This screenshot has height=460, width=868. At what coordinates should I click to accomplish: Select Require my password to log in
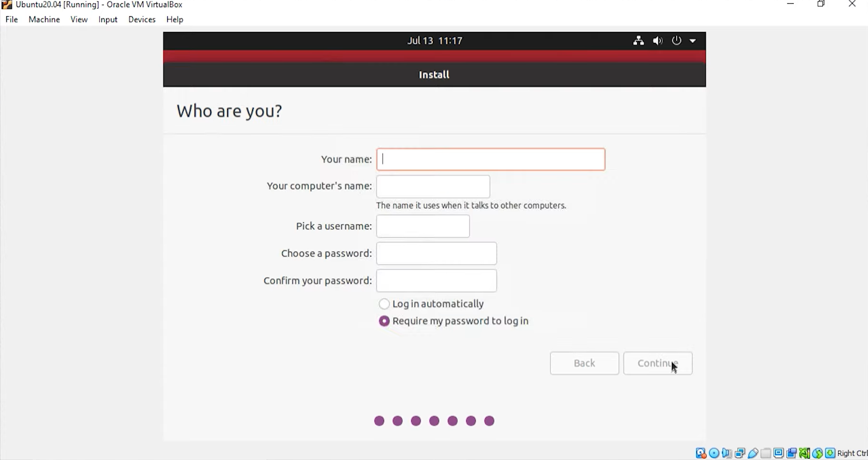pos(384,321)
